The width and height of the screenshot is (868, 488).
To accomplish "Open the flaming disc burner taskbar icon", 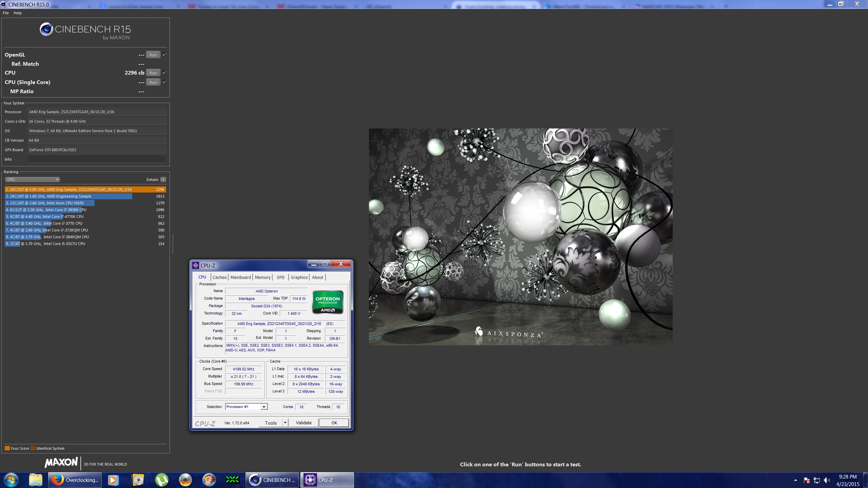I will 185,480.
